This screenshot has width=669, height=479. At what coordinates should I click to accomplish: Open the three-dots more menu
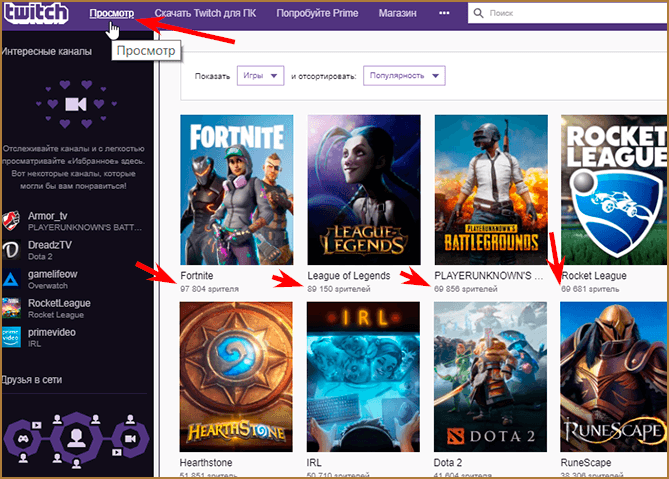(x=444, y=13)
